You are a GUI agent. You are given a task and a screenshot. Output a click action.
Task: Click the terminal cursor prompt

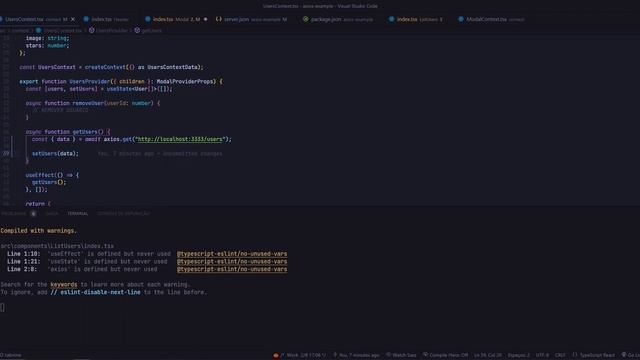point(2,307)
